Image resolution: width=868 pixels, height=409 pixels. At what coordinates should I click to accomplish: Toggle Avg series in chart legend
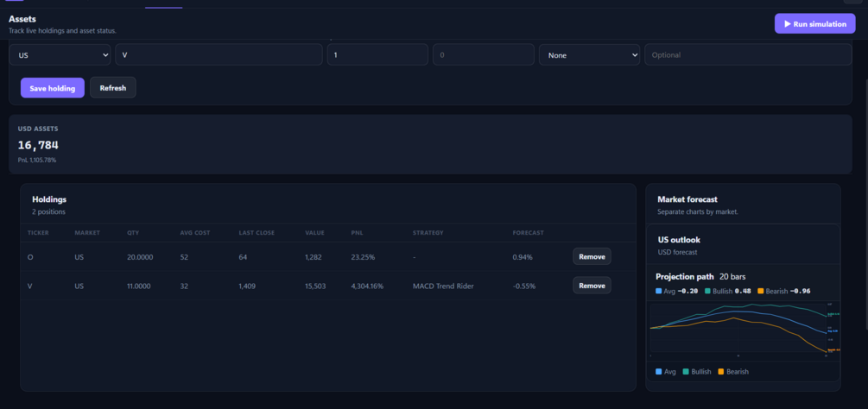[666, 372]
